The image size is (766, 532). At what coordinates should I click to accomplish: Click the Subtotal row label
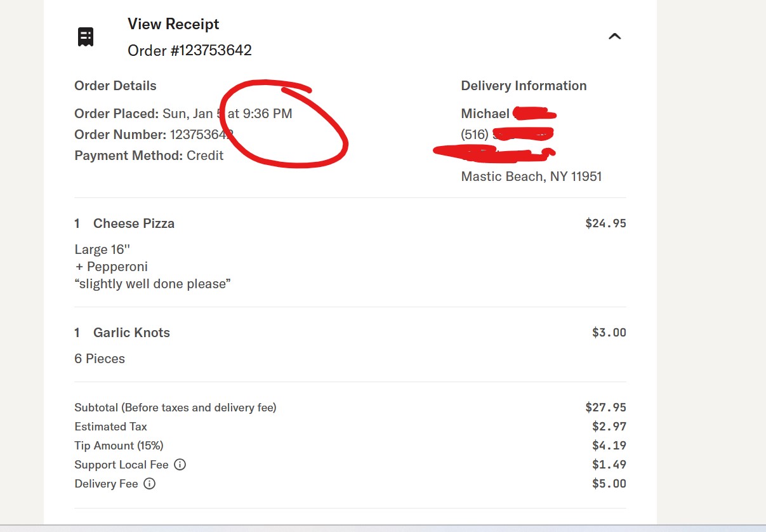point(175,408)
